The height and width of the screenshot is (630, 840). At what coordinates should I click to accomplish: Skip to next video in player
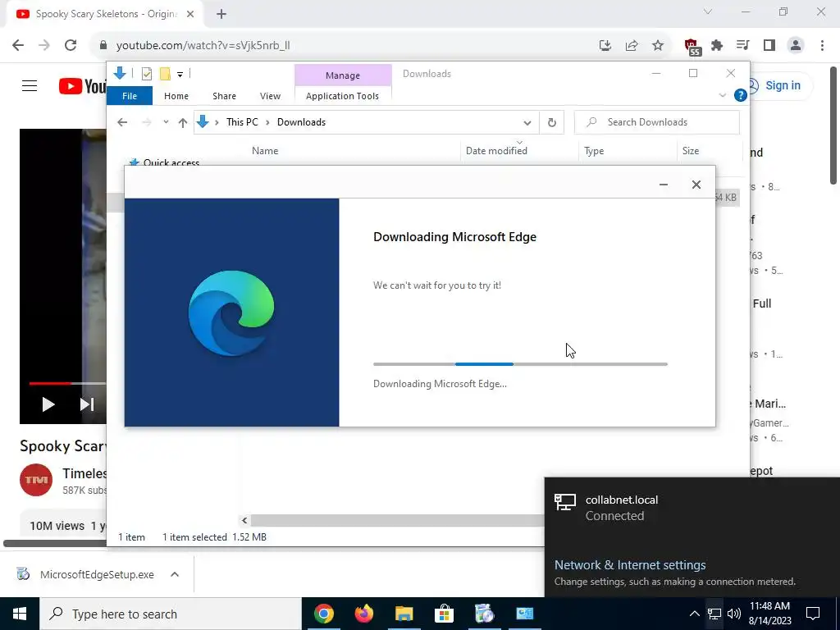87,404
